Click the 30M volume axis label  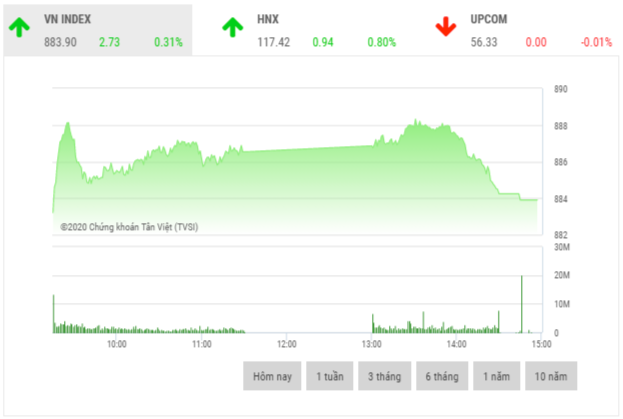point(562,247)
